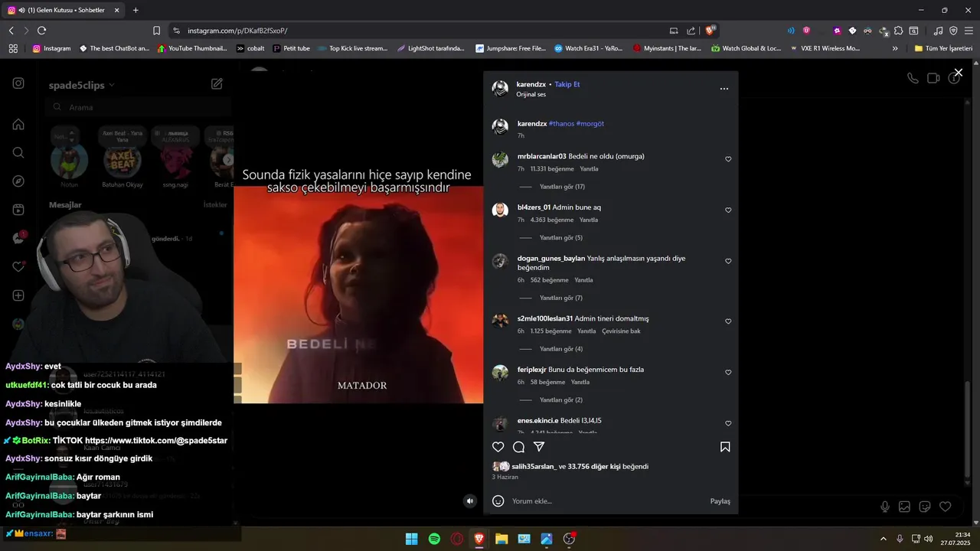Start a video call from chat header
980x551 pixels.
933,78
